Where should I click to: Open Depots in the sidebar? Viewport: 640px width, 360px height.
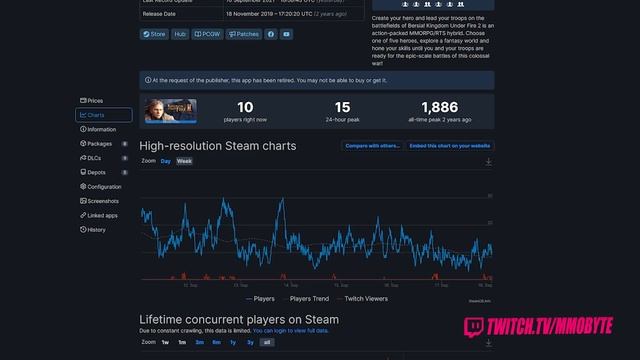93,172
